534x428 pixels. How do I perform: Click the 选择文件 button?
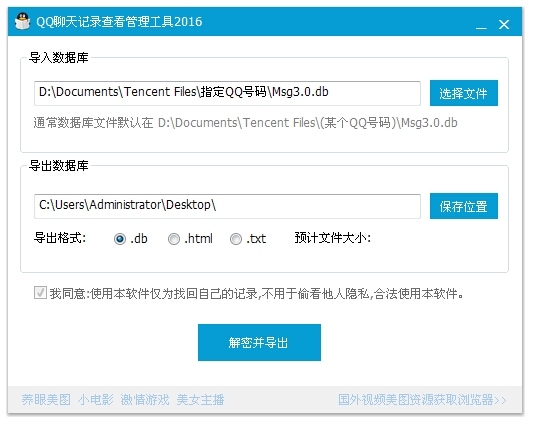(464, 93)
